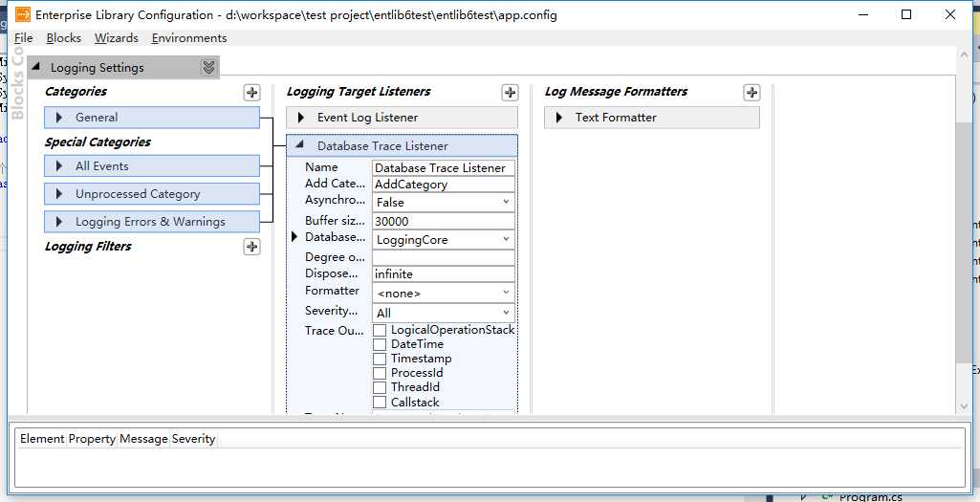Image resolution: width=980 pixels, height=502 pixels.
Task: Edit the Name field of the listener
Action: (444, 167)
